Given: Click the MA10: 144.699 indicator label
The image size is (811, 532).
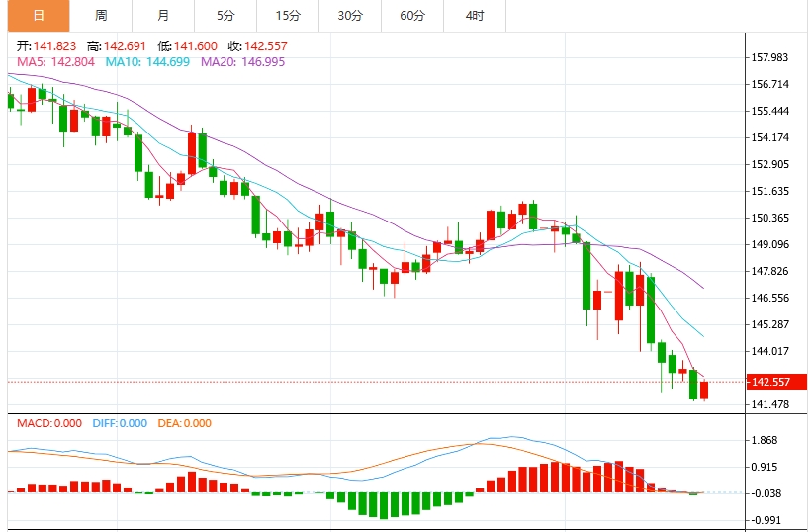Looking at the screenshot, I should click(x=147, y=62).
